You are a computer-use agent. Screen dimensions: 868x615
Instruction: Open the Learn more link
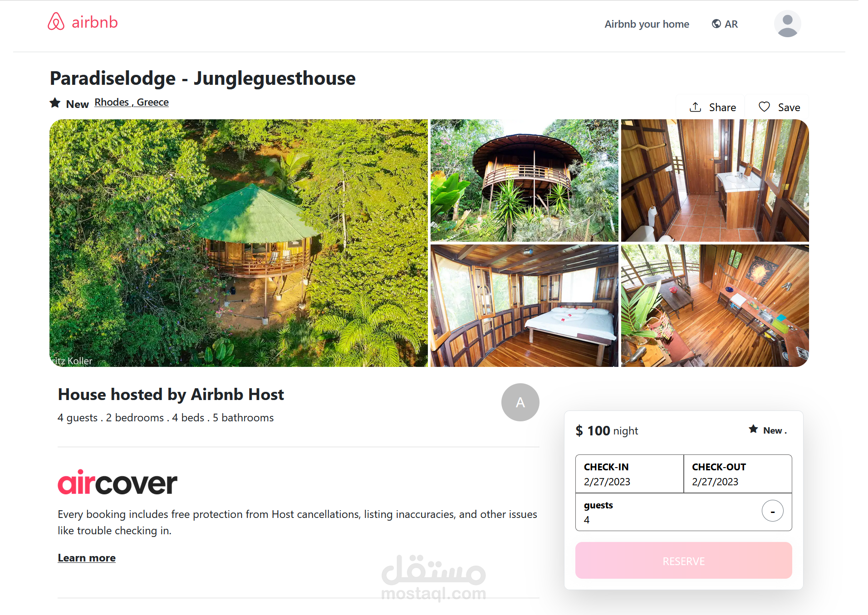(x=87, y=558)
